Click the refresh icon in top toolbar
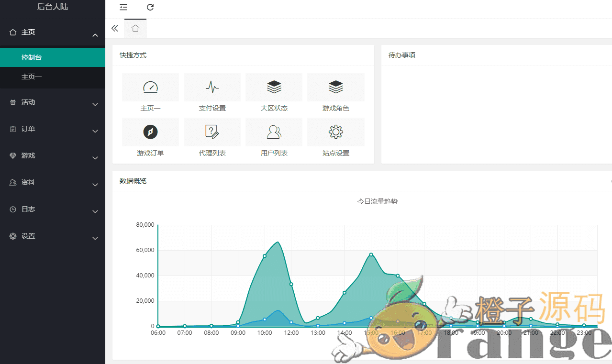The image size is (612, 364). click(x=150, y=7)
